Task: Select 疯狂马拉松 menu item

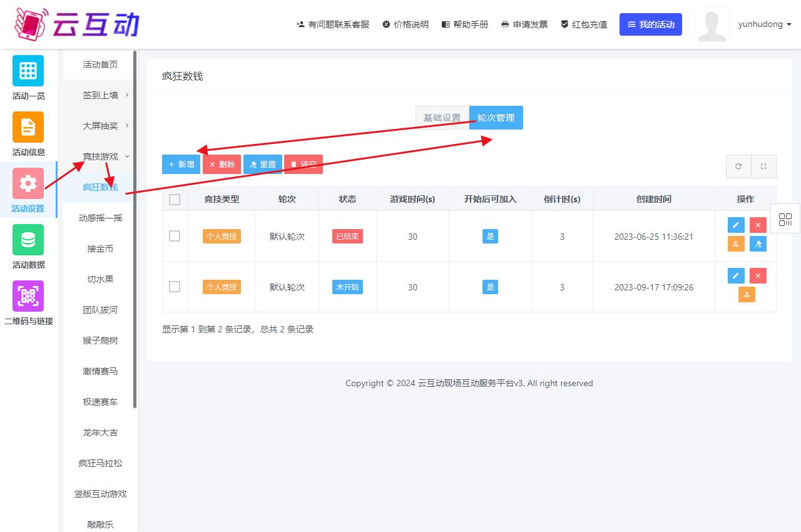Action: (x=100, y=463)
